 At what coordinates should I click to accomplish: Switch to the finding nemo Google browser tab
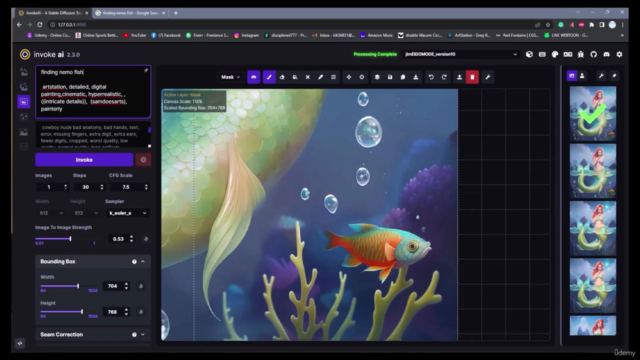point(130,13)
